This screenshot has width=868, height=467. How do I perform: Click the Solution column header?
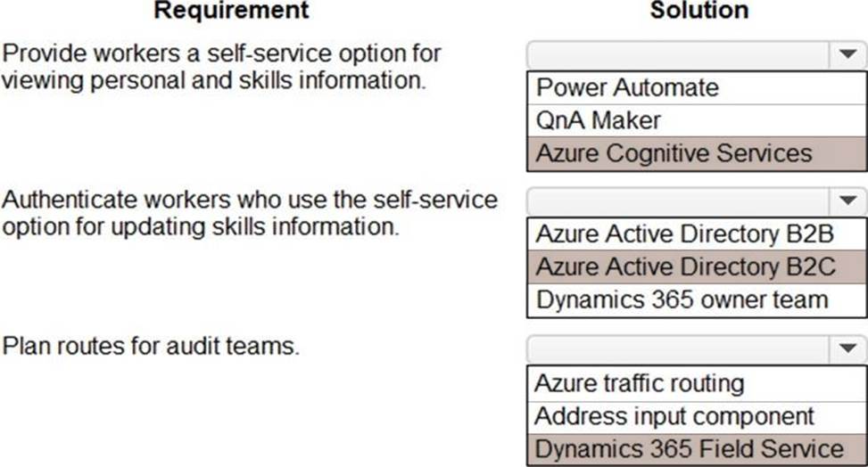(699, 11)
